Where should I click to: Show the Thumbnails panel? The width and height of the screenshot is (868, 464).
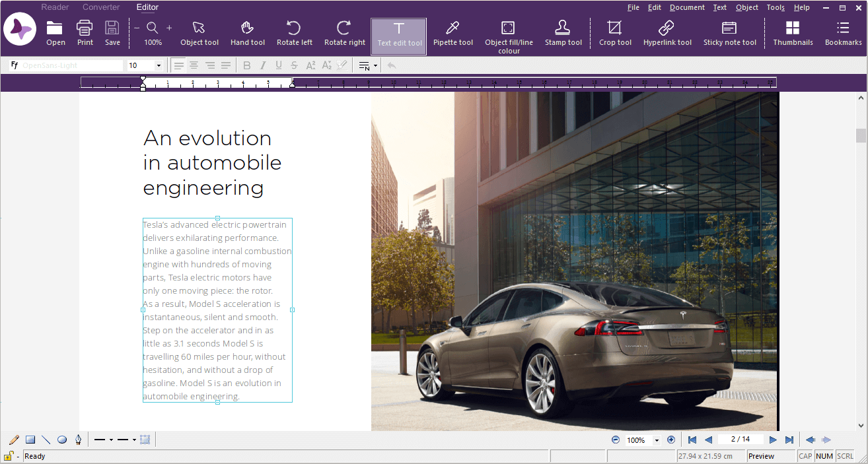(793, 33)
